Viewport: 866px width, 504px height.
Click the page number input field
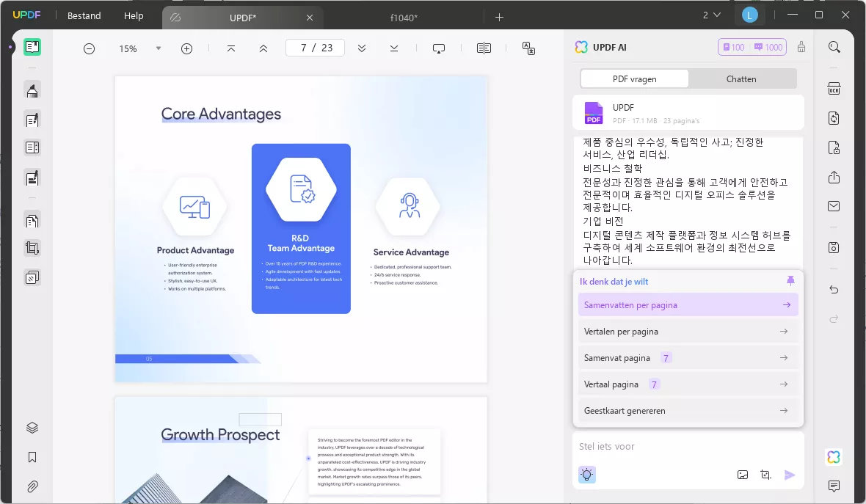tap(316, 48)
